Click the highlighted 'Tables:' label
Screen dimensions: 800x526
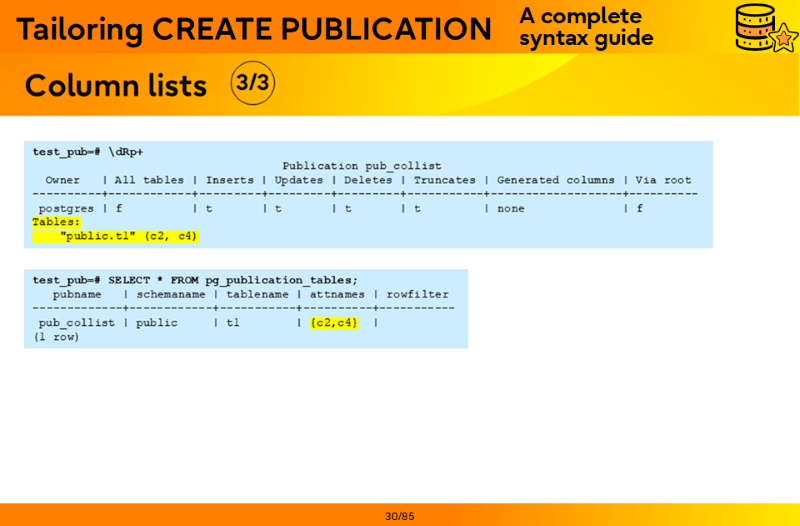point(56,222)
